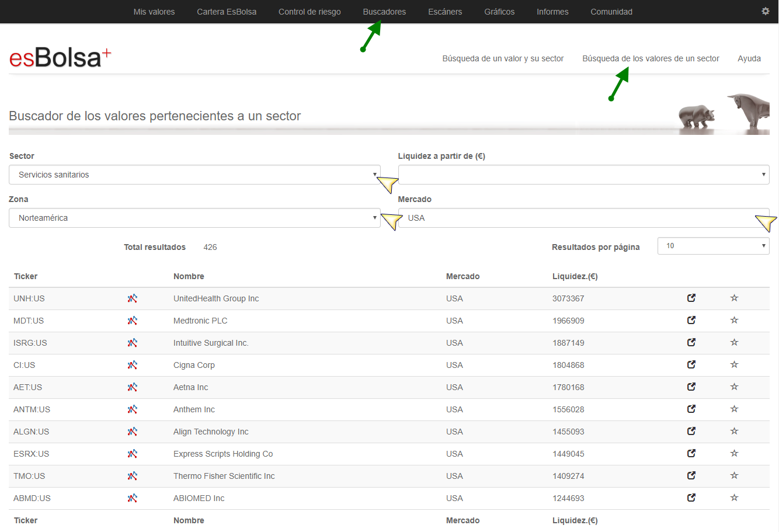Click liquidity value 3073367

(x=568, y=298)
